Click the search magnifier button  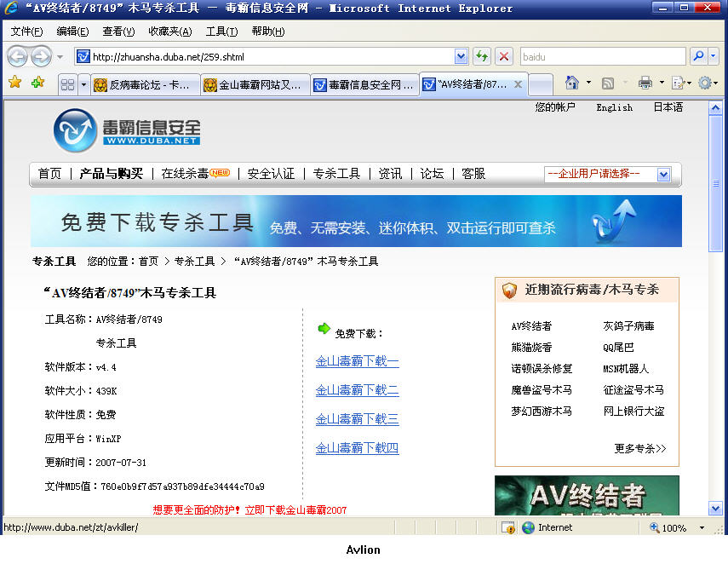click(x=698, y=57)
